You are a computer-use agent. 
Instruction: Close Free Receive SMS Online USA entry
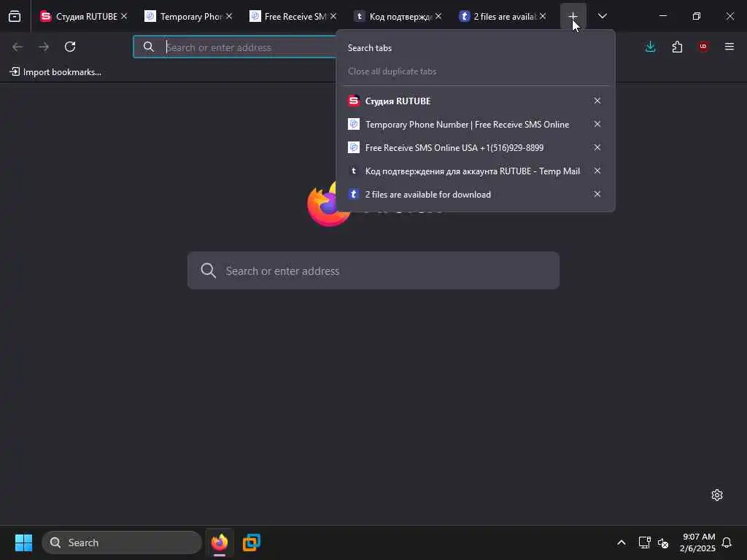597,147
